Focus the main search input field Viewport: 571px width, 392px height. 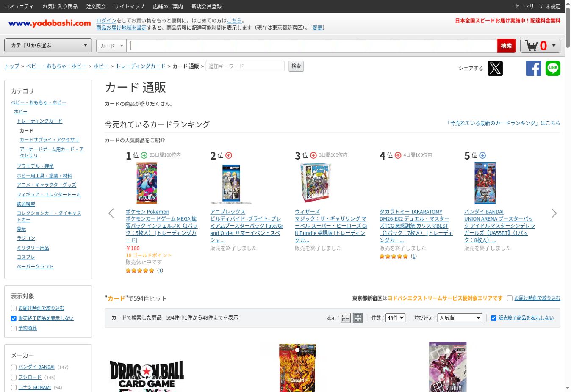coord(311,46)
